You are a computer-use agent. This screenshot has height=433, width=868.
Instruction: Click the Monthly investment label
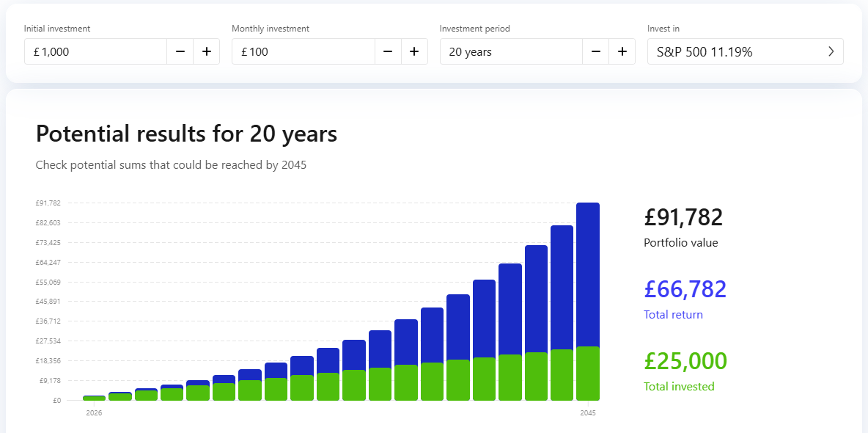[271, 29]
